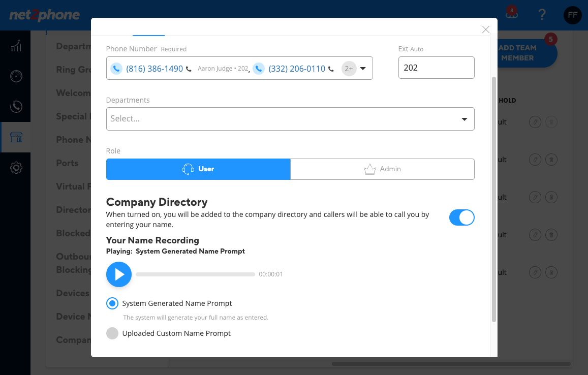Viewport: 588px width, 375px height.
Task: Click the dialog's vertical scrollbar
Action: pos(493,199)
